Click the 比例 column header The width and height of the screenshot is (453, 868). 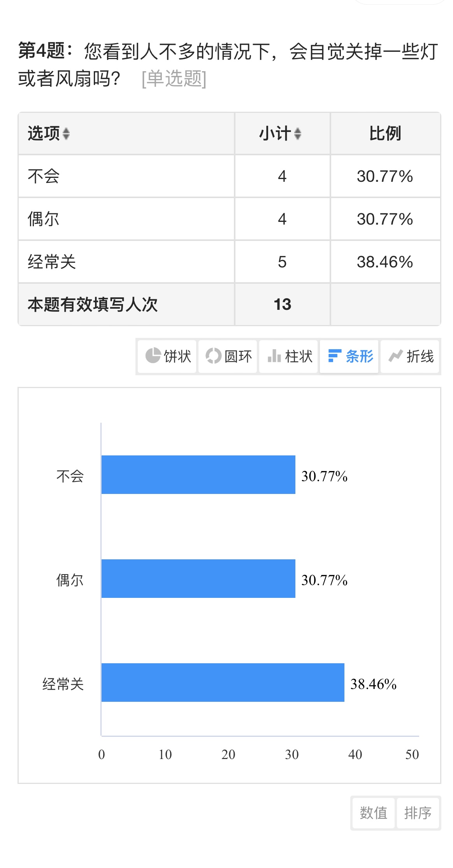tap(385, 134)
